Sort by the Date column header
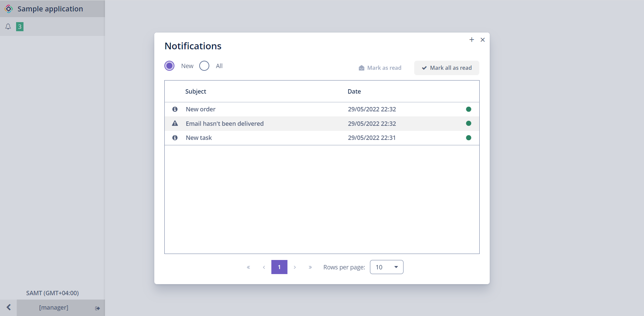The height and width of the screenshot is (316, 644). coord(354,91)
